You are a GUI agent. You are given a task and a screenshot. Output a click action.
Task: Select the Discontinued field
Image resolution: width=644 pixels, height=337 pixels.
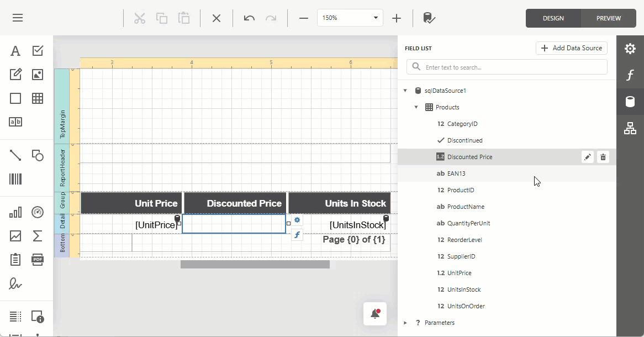[507, 140]
